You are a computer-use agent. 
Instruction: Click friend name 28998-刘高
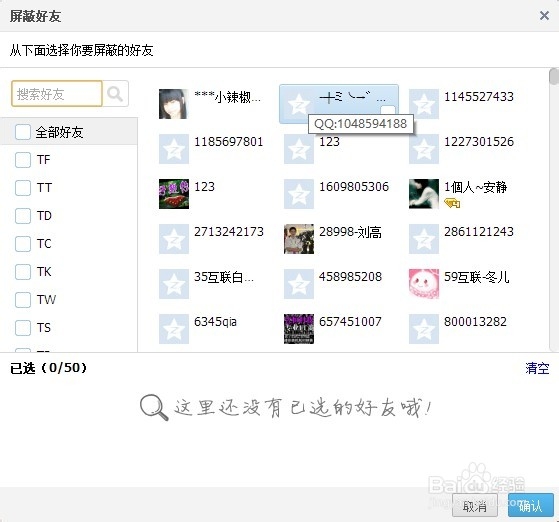click(x=350, y=232)
